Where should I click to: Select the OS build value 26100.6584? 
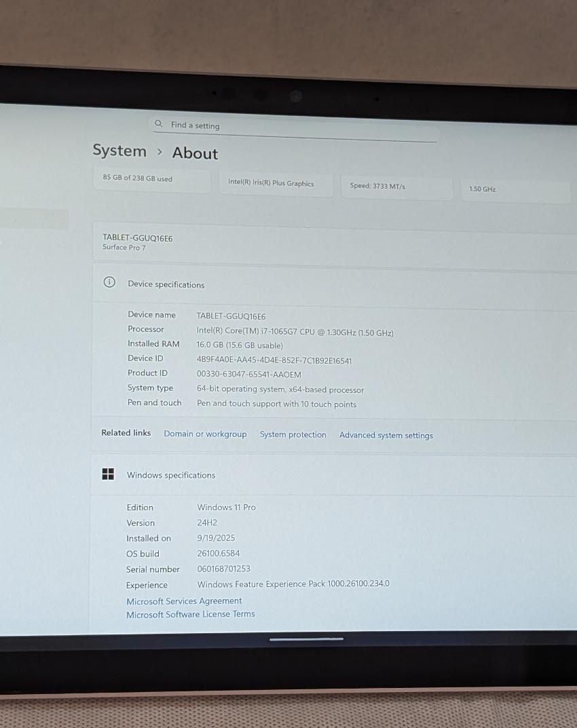pos(219,553)
